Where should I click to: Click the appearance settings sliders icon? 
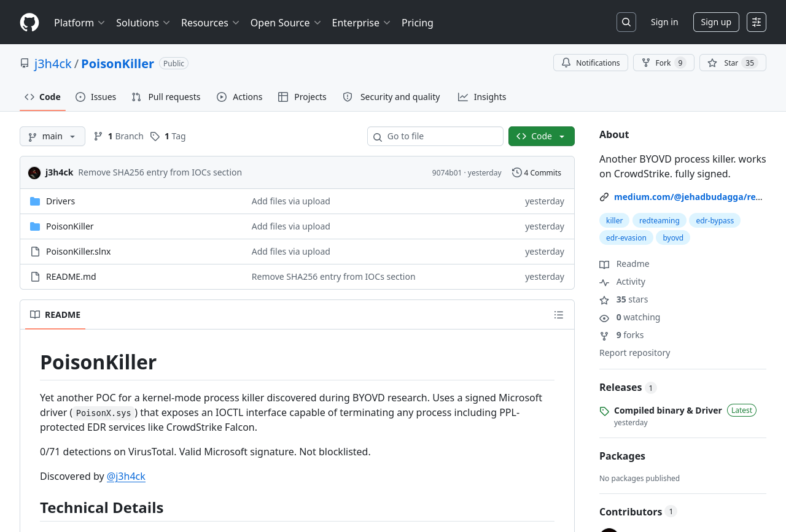click(756, 22)
